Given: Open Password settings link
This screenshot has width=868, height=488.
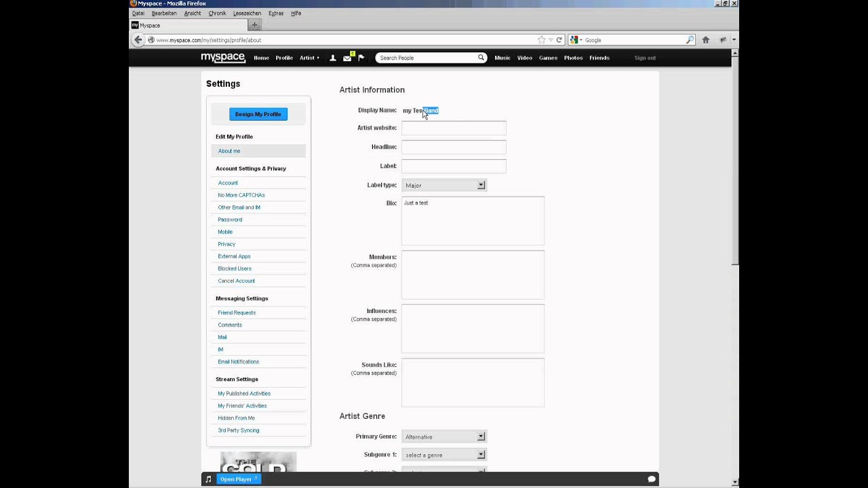Looking at the screenshot, I should (x=230, y=220).
